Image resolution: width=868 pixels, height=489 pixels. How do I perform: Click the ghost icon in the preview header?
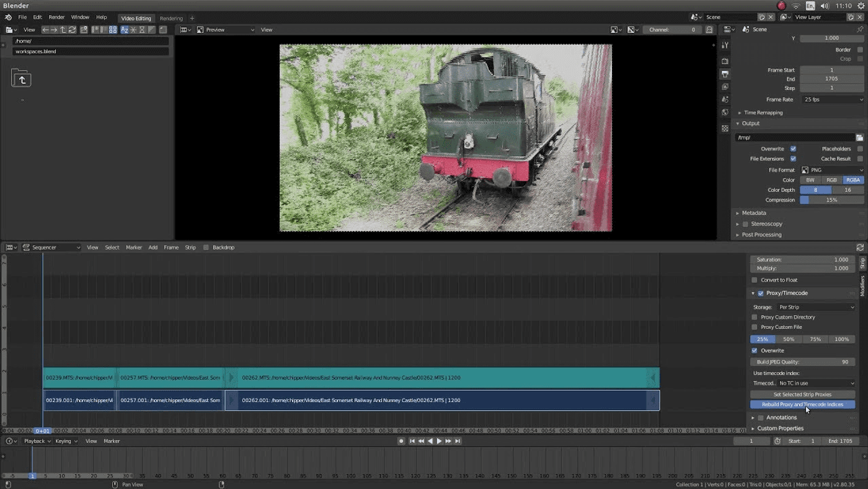[711, 30]
